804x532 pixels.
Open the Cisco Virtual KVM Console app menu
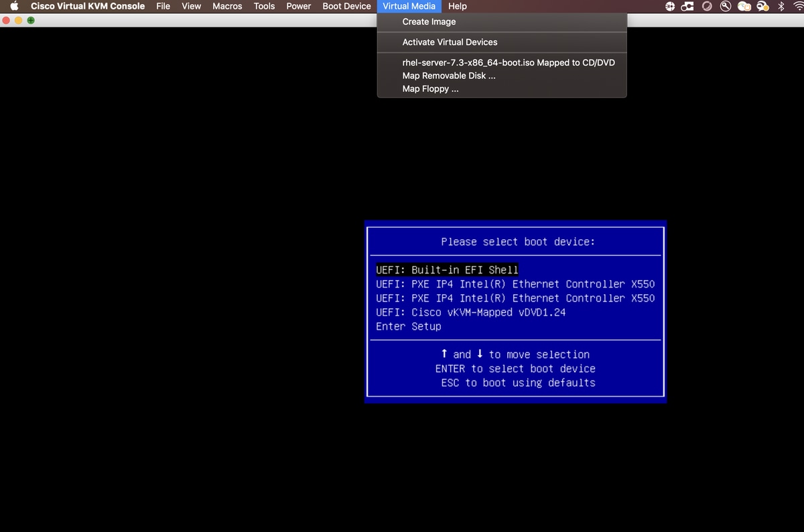click(x=88, y=6)
